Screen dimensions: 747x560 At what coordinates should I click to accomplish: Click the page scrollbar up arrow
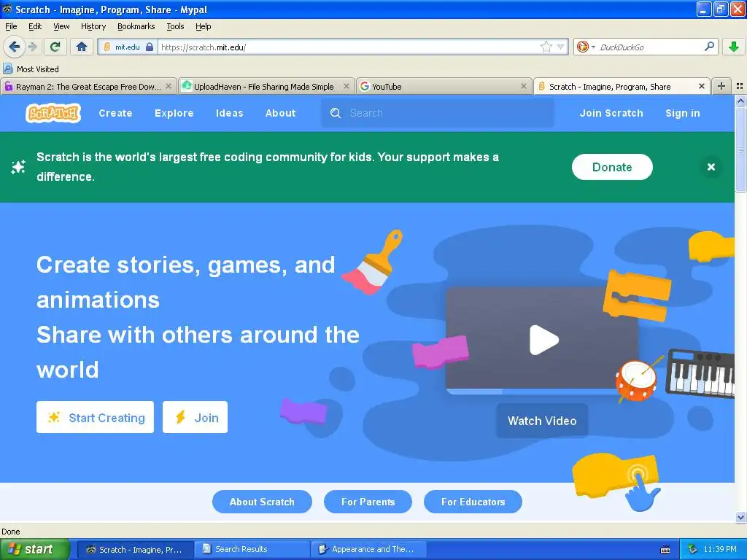pos(740,101)
